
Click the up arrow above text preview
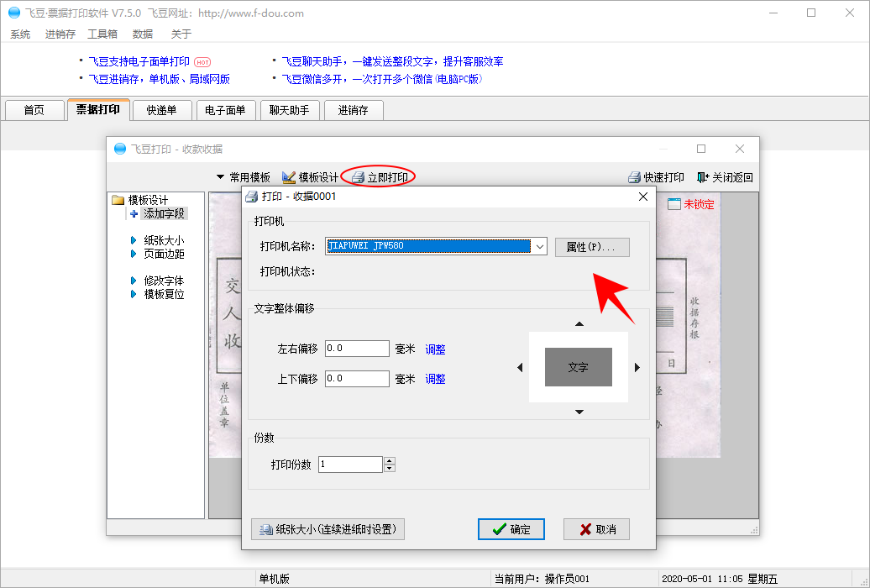579,324
